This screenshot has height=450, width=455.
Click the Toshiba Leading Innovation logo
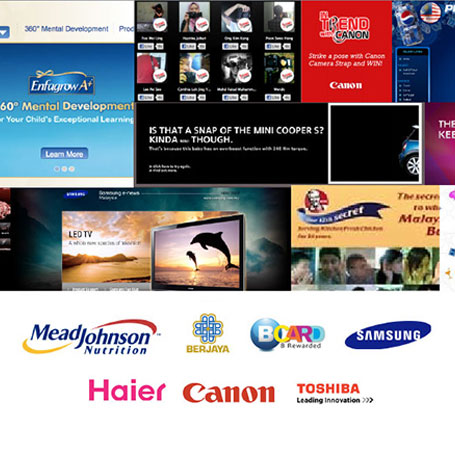click(335, 393)
